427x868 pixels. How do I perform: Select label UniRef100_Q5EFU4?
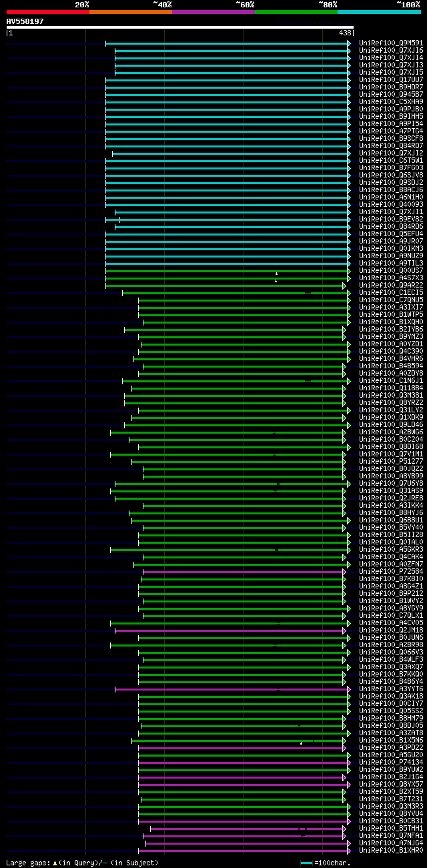click(x=391, y=234)
